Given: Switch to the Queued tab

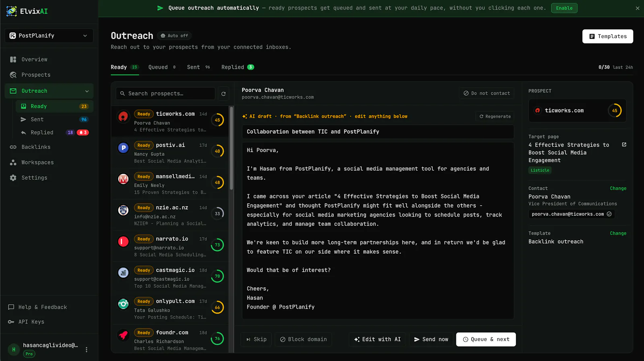Looking at the screenshot, I should [162, 67].
